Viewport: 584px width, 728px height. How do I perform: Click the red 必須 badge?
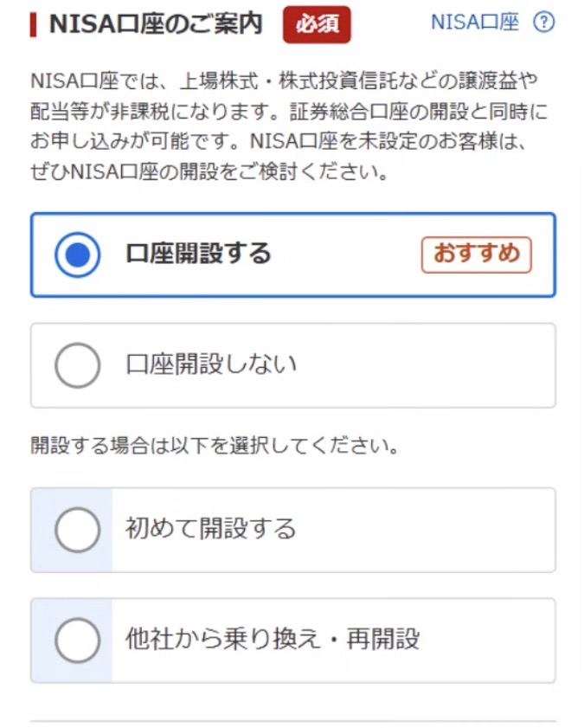tap(317, 24)
